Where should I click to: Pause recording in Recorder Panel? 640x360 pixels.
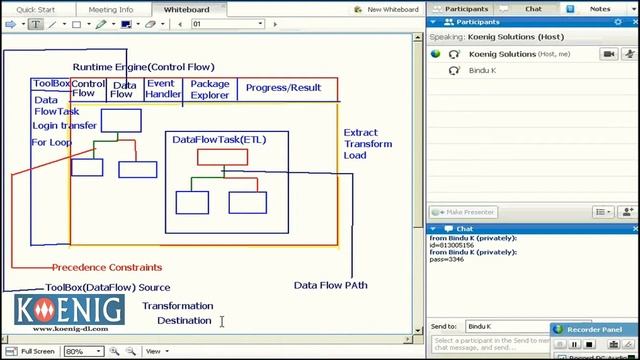coord(574,344)
